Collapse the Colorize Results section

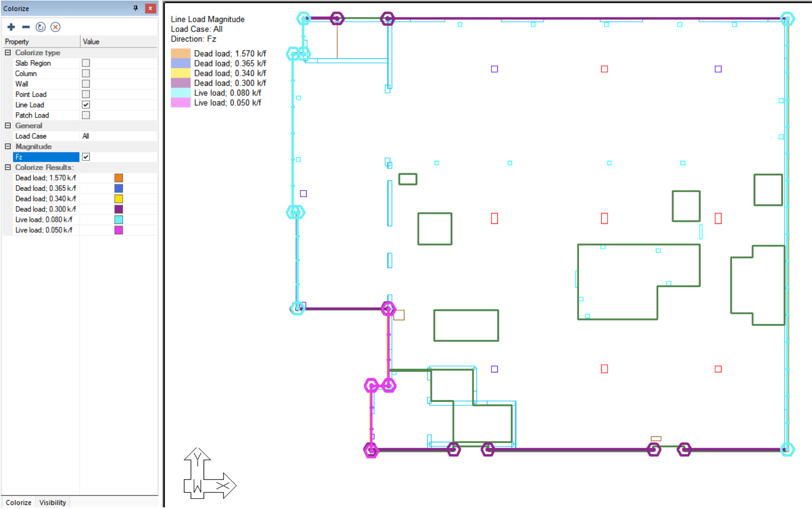[8, 167]
